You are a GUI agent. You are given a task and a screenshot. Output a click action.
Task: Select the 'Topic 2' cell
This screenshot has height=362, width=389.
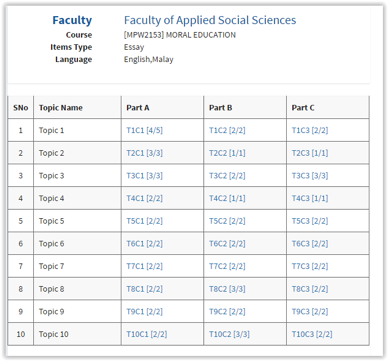coord(77,153)
